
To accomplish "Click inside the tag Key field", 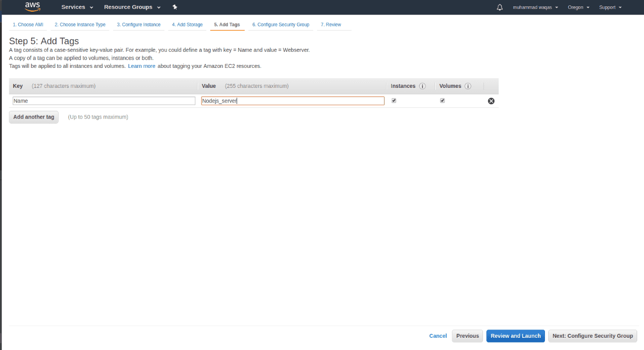I will [x=103, y=101].
